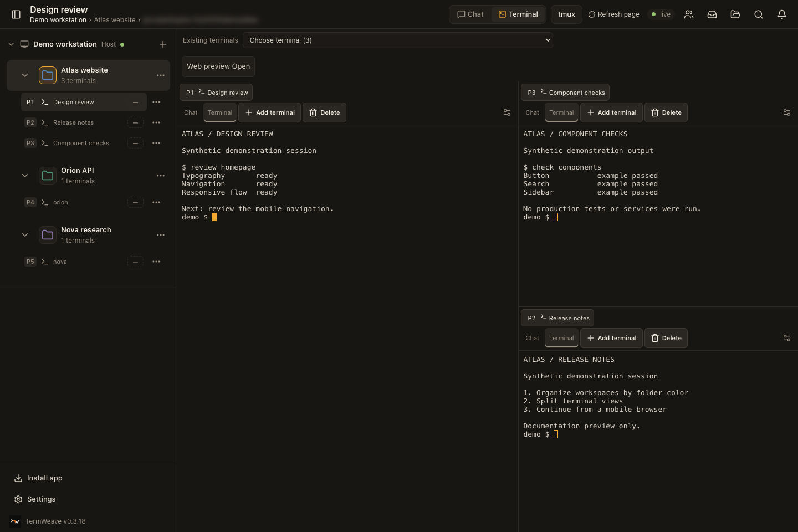Click the Refresh page button
The width and height of the screenshot is (798, 532).
613,14
